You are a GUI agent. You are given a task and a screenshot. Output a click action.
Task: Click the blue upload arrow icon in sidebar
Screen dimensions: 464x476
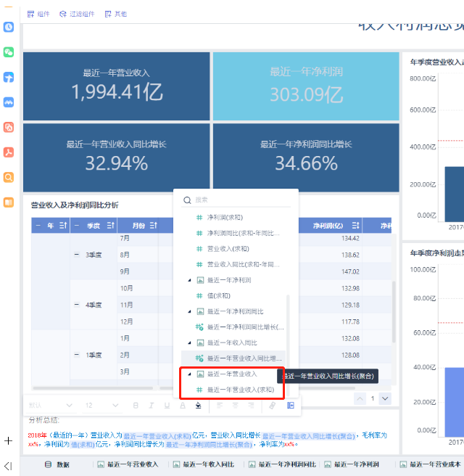[9, 77]
